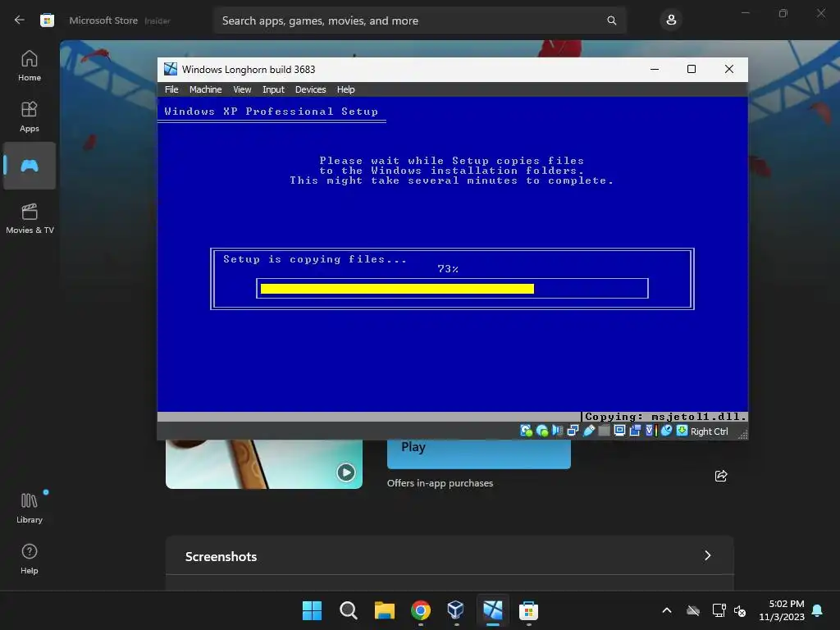This screenshot has width=840, height=630.
Task: Open the clock and date showing 5:02 PM
Action: 782,610
